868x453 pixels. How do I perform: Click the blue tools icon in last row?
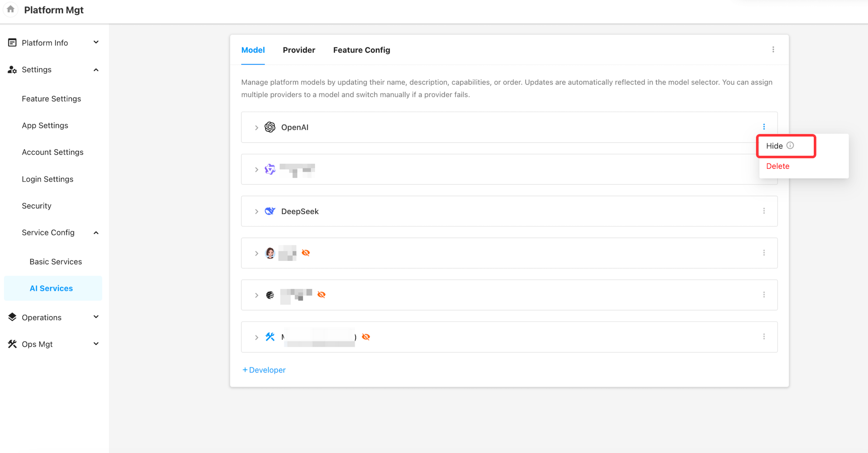pyautogui.click(x=270, y=337)
